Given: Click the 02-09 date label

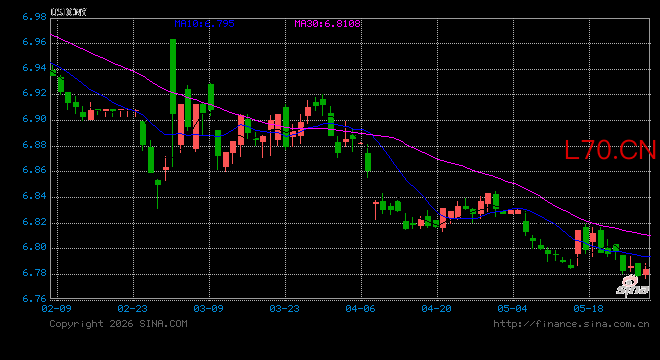Looking at the screenshot, I should 56,309.
